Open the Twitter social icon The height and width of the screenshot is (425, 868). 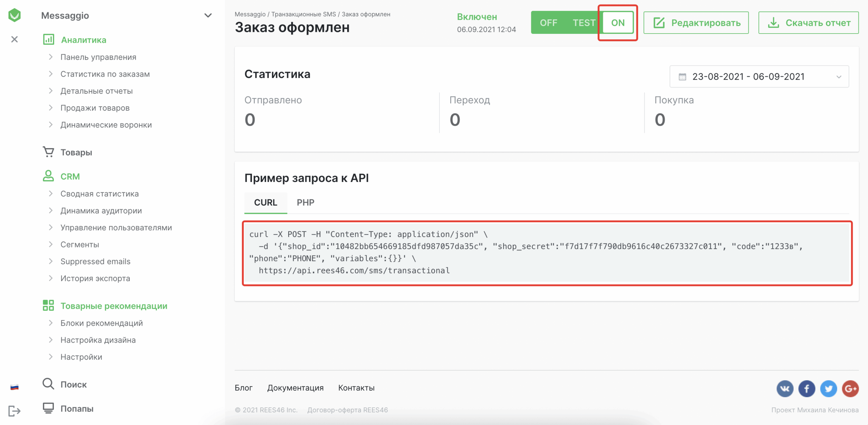(x=828, y=388)
